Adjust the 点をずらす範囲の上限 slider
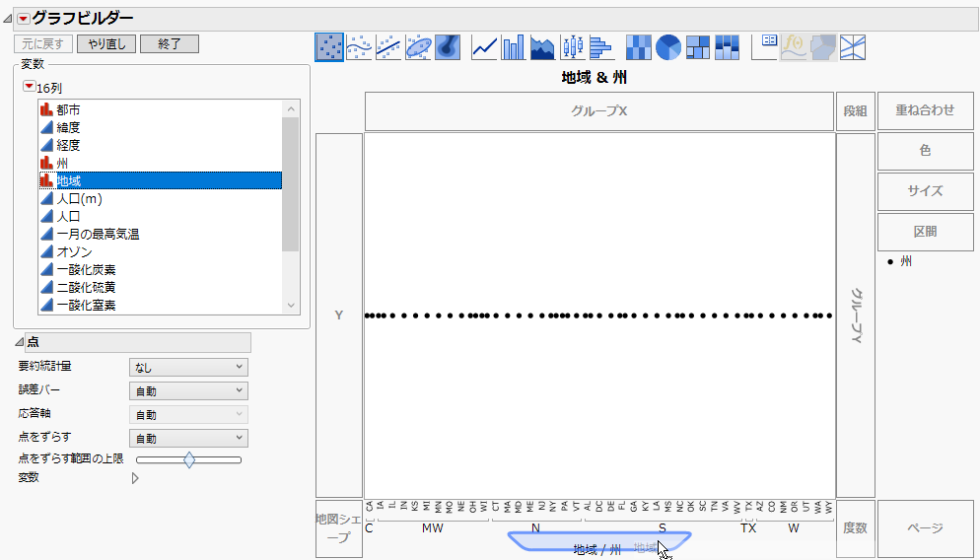 click(x=188, y=460)
